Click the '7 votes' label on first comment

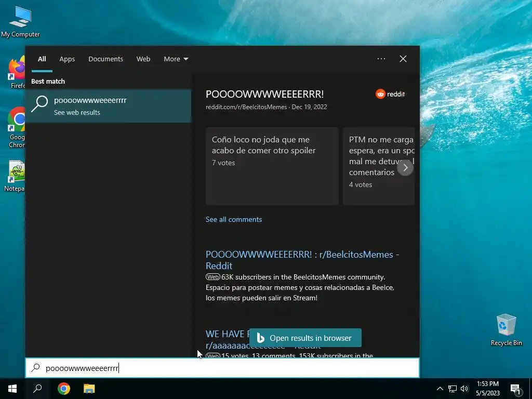tap(223, 163)
